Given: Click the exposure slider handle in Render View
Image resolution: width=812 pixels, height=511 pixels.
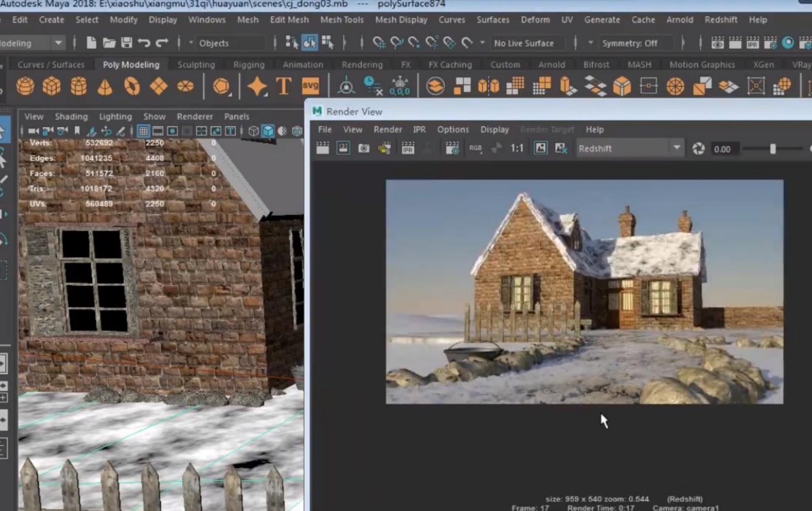Looking at the screenshot, I should (x=772, y=148).
